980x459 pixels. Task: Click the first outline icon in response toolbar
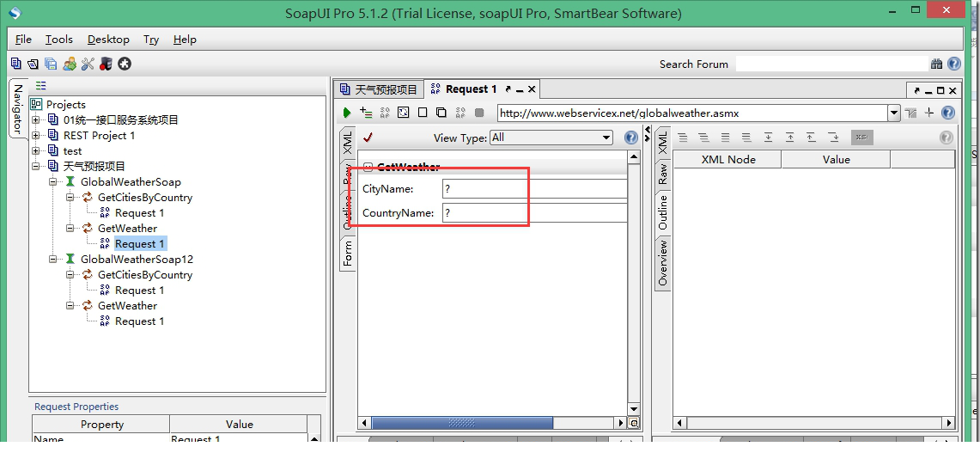point(683,138)
